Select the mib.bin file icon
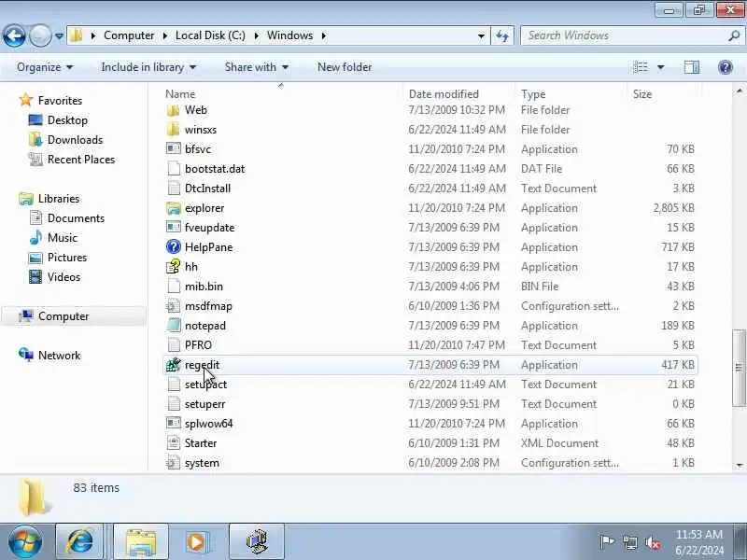 click(x=174, y=287)
